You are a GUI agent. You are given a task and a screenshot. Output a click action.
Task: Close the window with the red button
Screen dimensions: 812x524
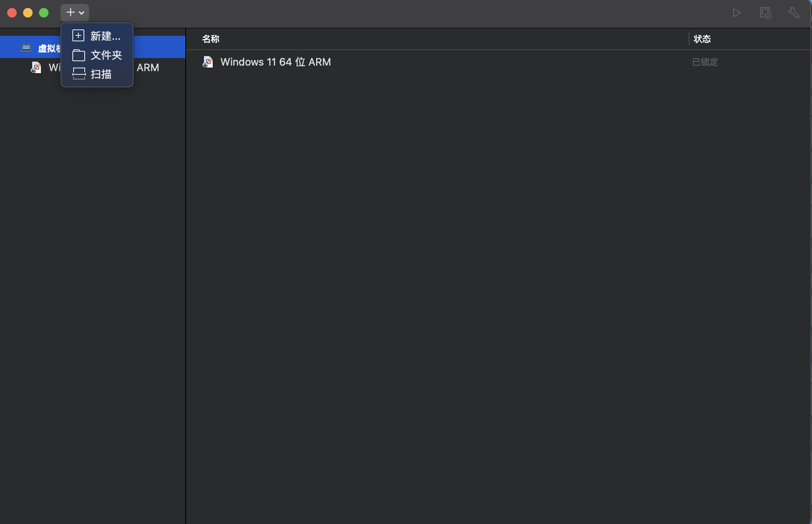[x=12, y=13]
